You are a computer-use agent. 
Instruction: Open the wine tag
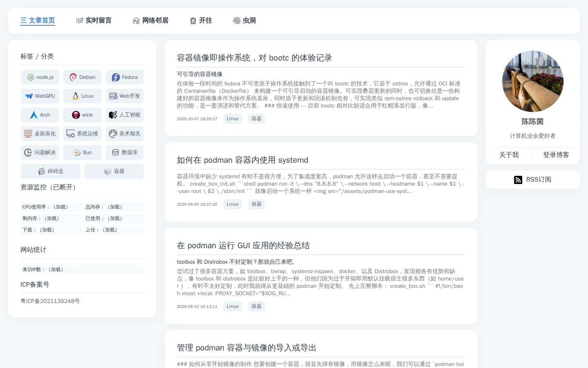[x=82, y=115]
